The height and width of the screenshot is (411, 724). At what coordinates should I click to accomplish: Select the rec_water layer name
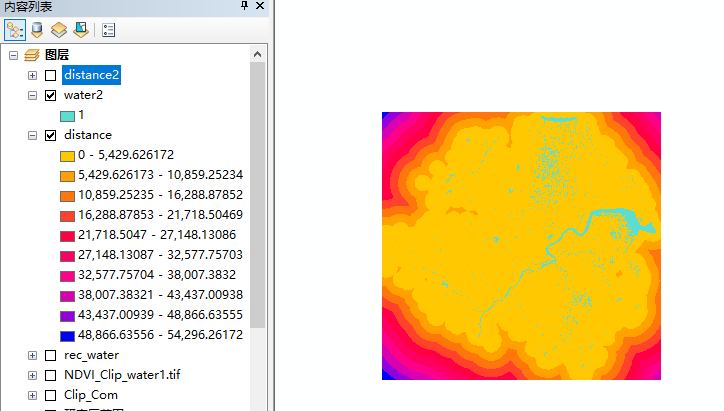pyautogui.click(x=91, y=355)
